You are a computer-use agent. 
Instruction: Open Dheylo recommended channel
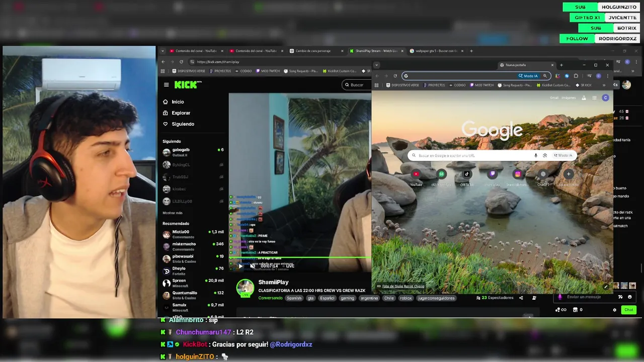[193, 270]
